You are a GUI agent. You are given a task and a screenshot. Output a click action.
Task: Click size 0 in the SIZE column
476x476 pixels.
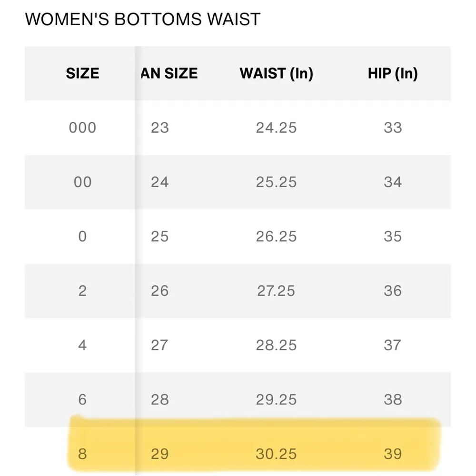(x=82, y=237)
